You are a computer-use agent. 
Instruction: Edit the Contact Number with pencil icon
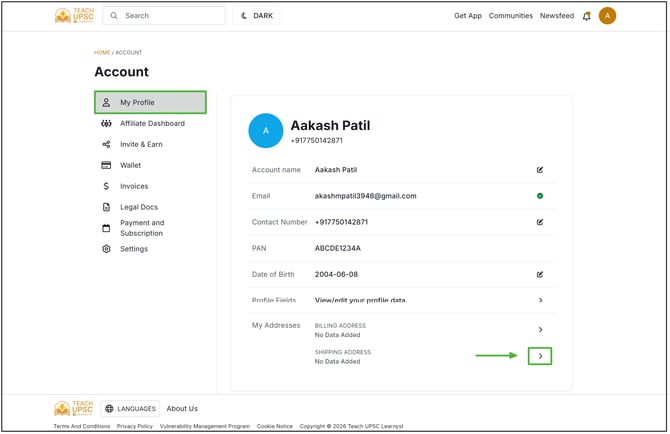541,223
